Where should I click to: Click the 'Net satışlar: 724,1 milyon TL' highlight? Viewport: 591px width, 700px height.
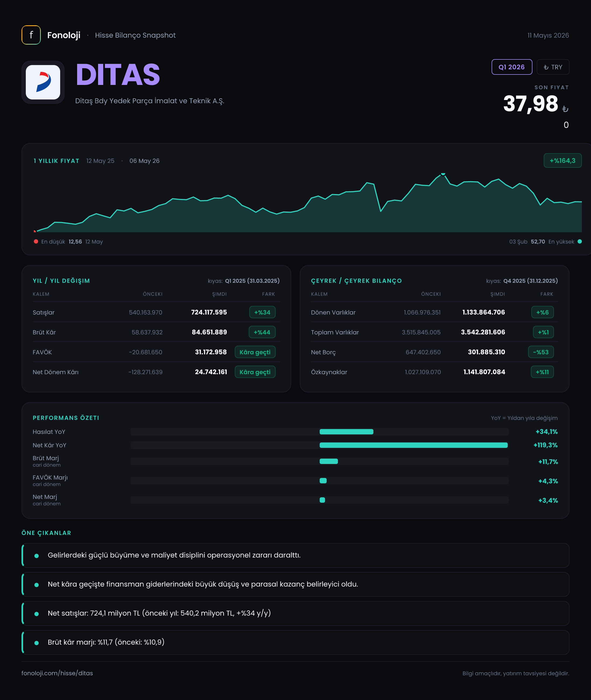(295, 613)
